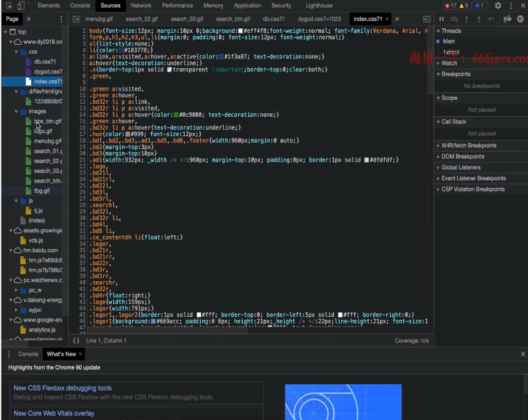The height and width of the screenshot is (420, 528).
Task: Close the index.css?1 file tab
Action: 387,19
